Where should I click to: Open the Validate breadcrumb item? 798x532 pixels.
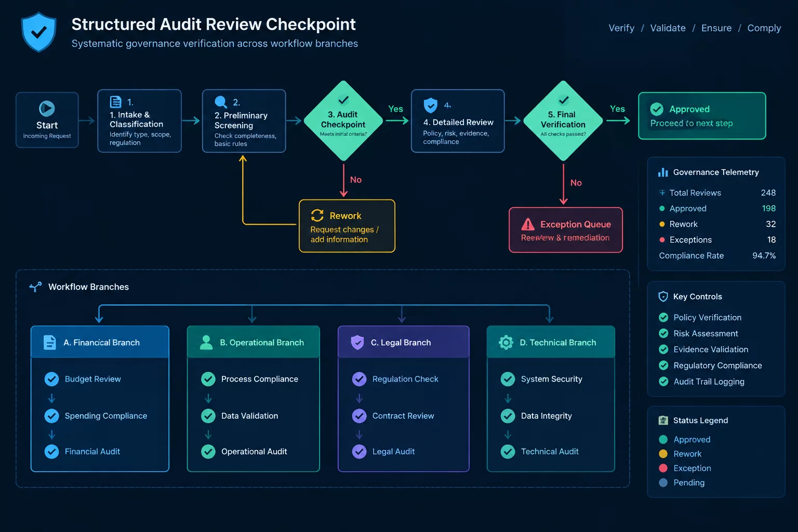coord(668,28)
